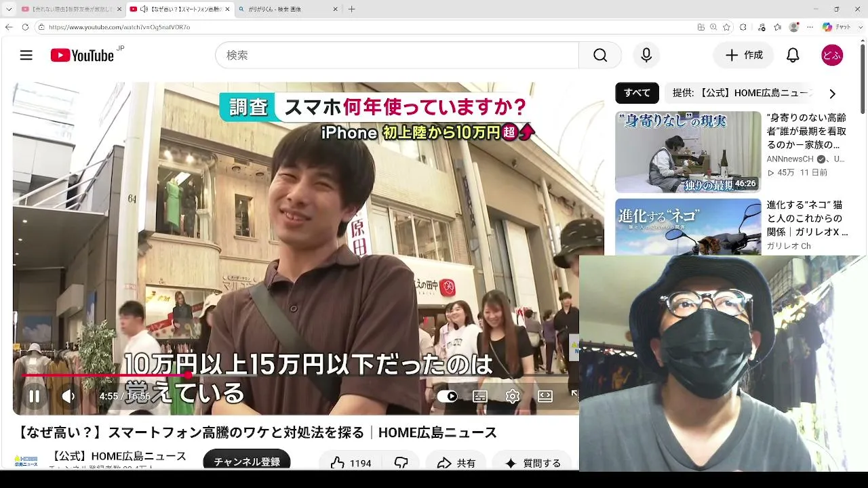Pause the video
The width and height of the screenshot is (868, 488).
34,396
